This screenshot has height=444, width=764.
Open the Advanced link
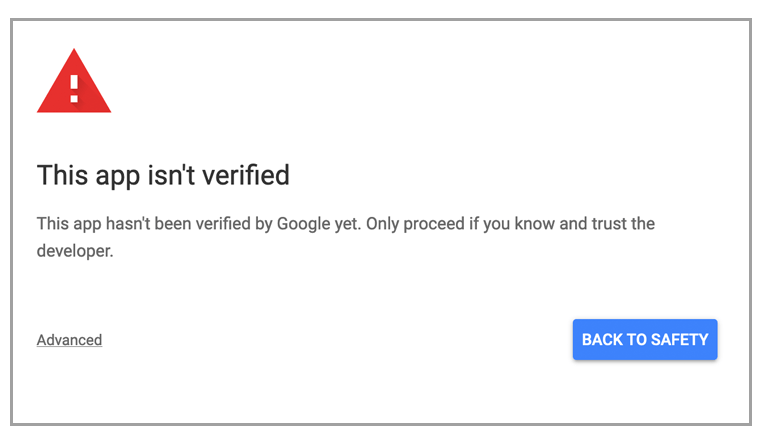click(x=69, y=340)
